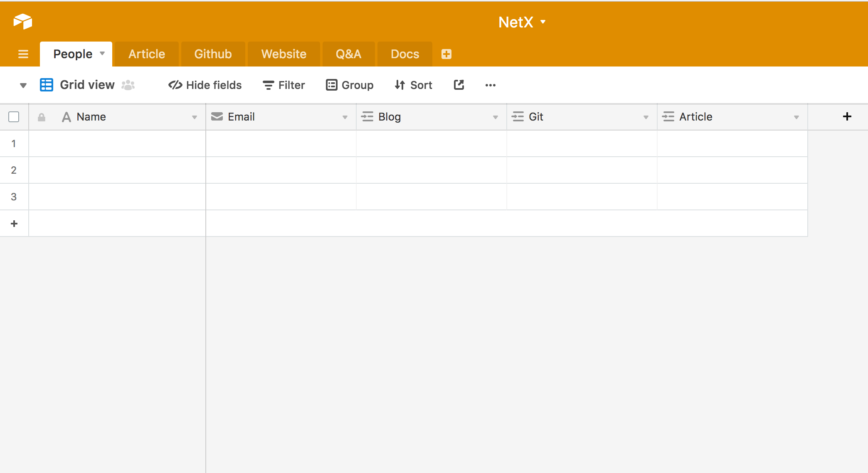The image size is (868, 473).
Task: Click the Airtable logo home icon
Action: (x=23, y=21)
